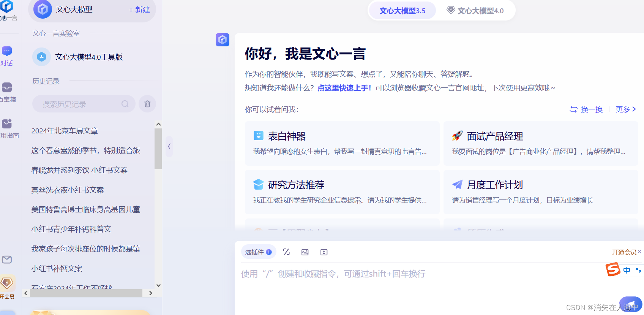Send message with the paper plane button
Screen dimensions: 644x315
click(630, 304)
